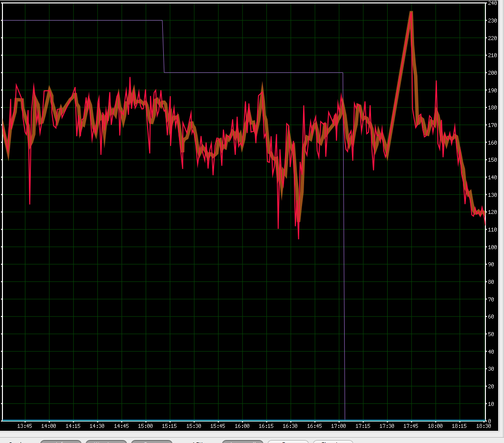Click the deepest red dip near 16:35

pyautogui.click(x=298, y=237)
